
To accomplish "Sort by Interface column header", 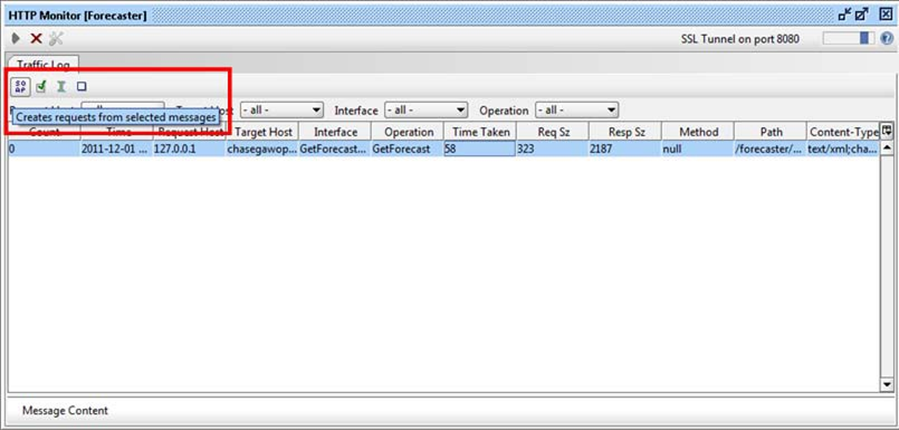I will click(x=335, y=132).
